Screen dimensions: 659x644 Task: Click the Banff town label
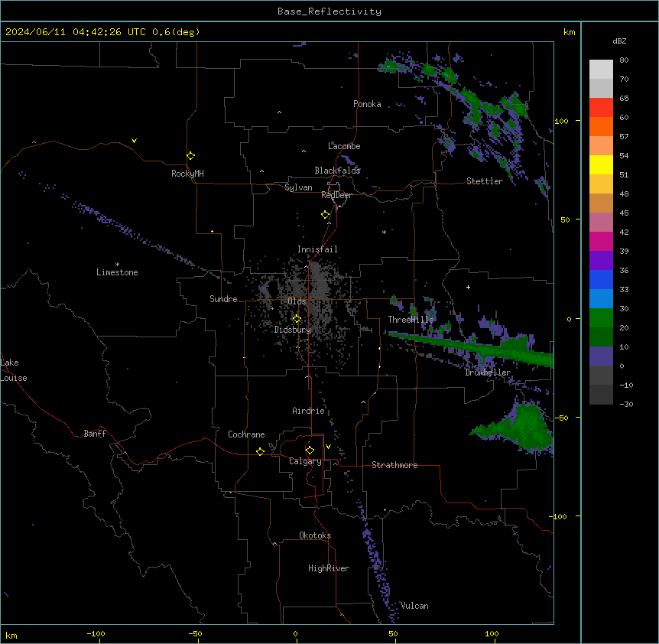tap(95, 434)
